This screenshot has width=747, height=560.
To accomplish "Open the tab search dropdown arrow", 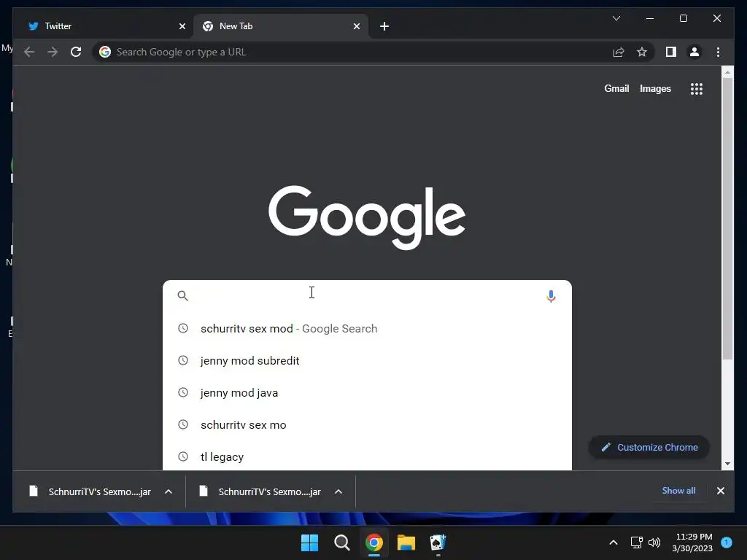I will pos(616,18).
